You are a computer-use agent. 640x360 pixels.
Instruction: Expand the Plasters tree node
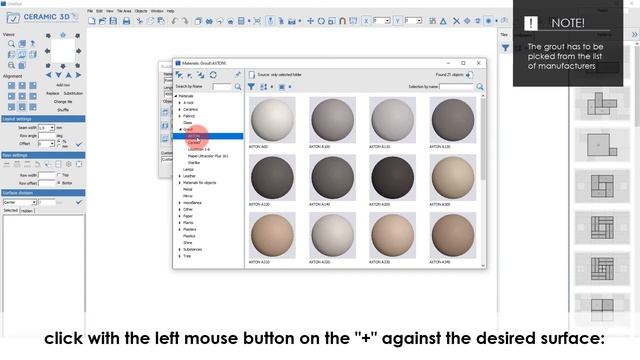[x=180, y=229]
